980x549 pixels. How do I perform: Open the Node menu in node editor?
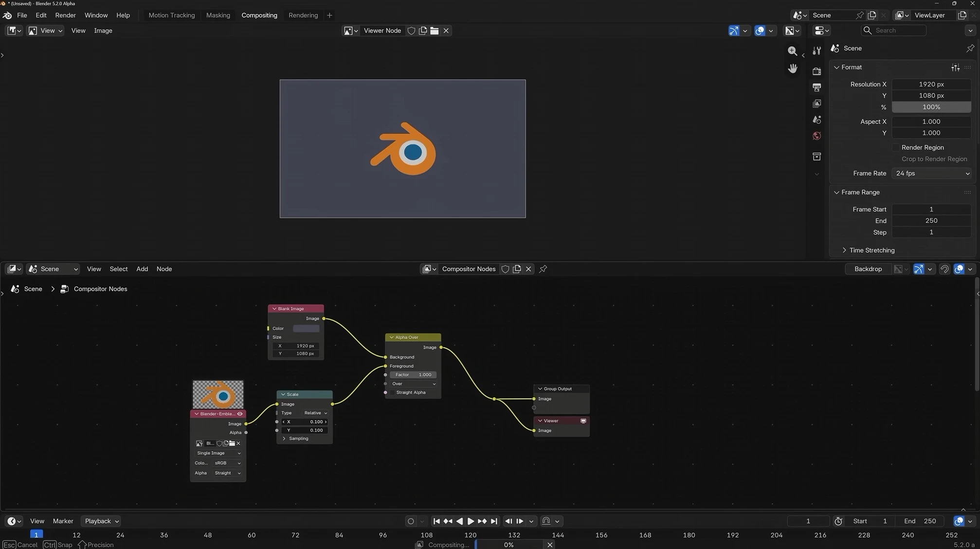(x=164, y=269)
